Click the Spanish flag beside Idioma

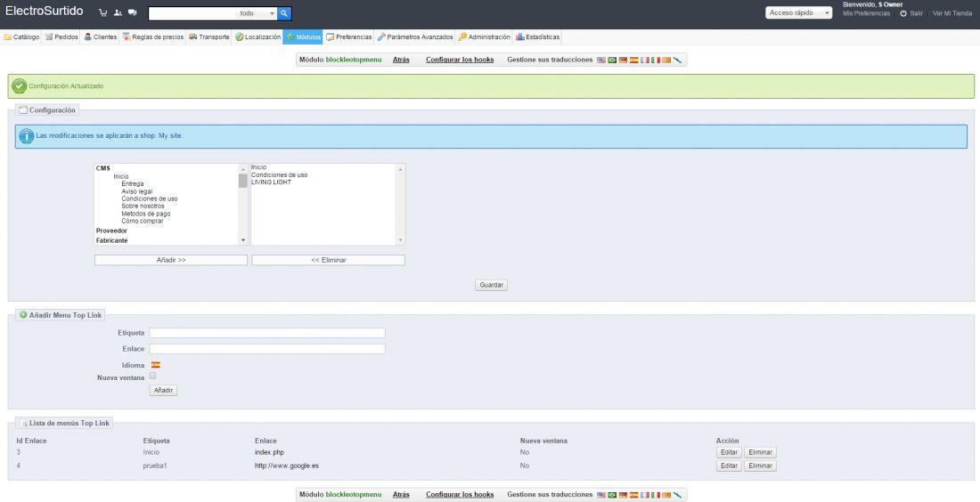click(x=156, y=365)
